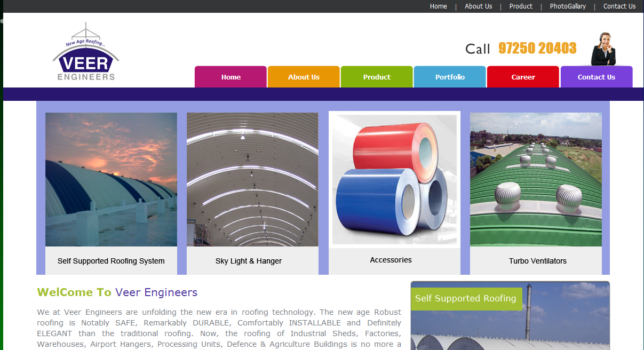Select the pink Home tab
This screenshot has width=644, height=350.
(x=230, y=77)
